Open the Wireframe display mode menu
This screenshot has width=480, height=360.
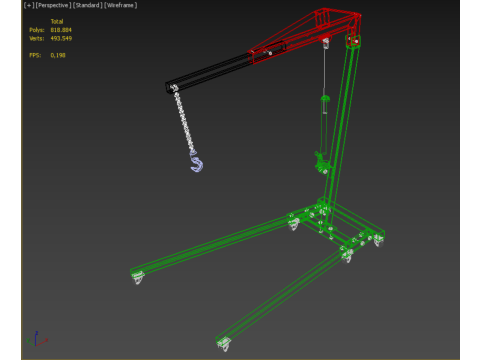pyautogui.click(x=121, y=5)
